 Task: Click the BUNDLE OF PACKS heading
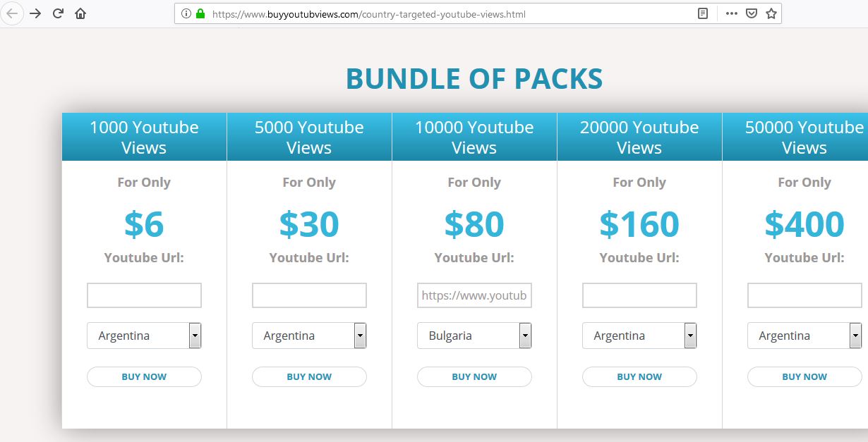click(474, 79)
